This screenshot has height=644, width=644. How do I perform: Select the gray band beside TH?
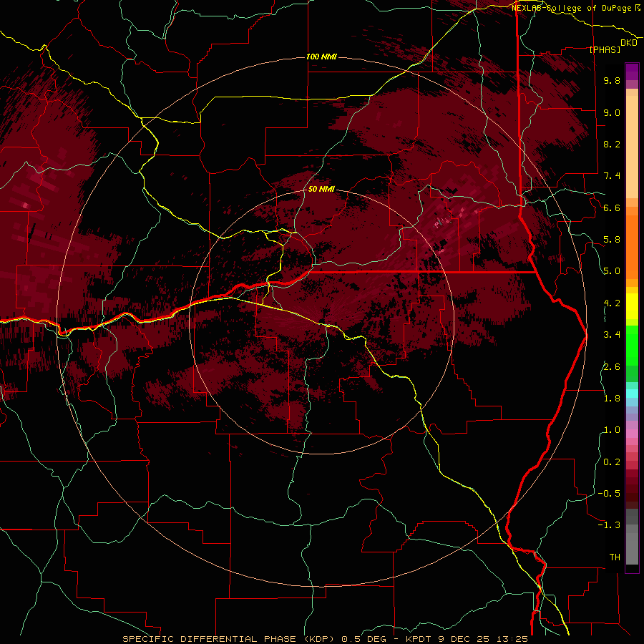pos(632,549)
